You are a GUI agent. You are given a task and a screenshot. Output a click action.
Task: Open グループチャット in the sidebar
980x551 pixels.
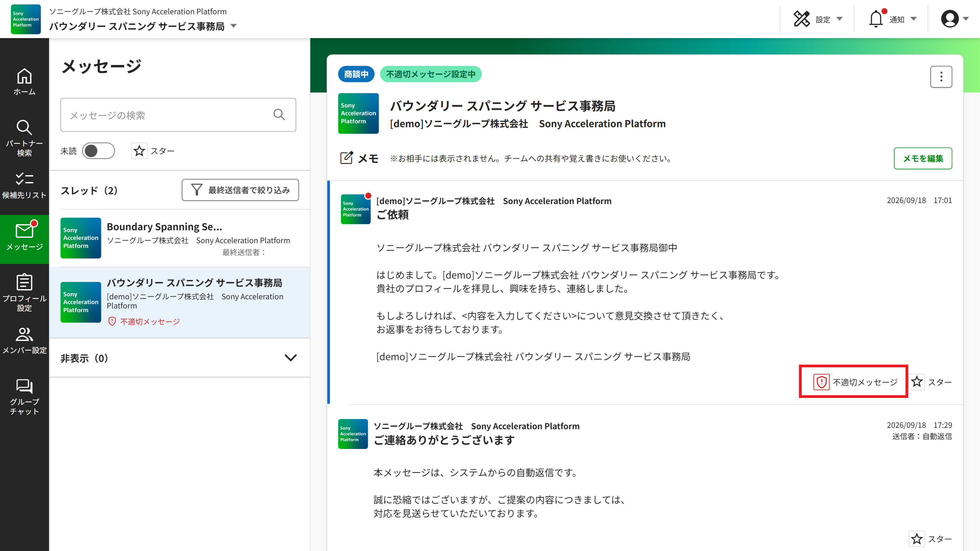pos(24,397)
